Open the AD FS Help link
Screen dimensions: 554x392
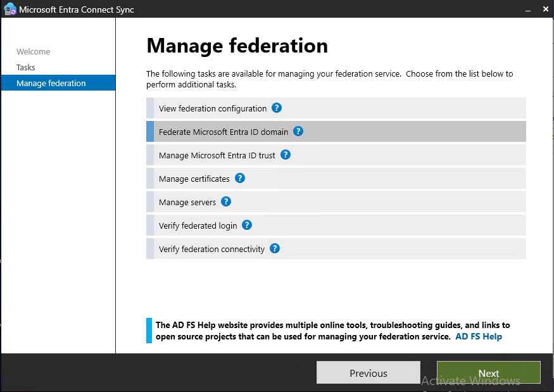pyautogui.click(x=479, y=336)
